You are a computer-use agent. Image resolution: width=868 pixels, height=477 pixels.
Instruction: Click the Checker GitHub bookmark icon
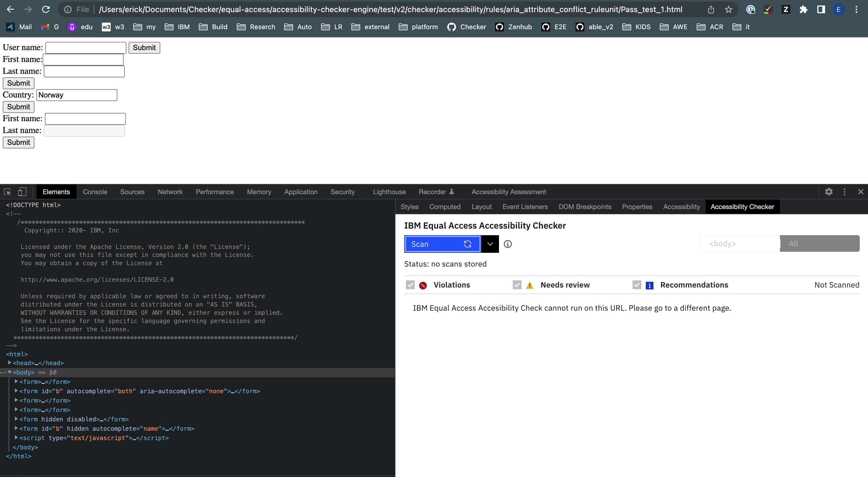click(x=452, y=27)
